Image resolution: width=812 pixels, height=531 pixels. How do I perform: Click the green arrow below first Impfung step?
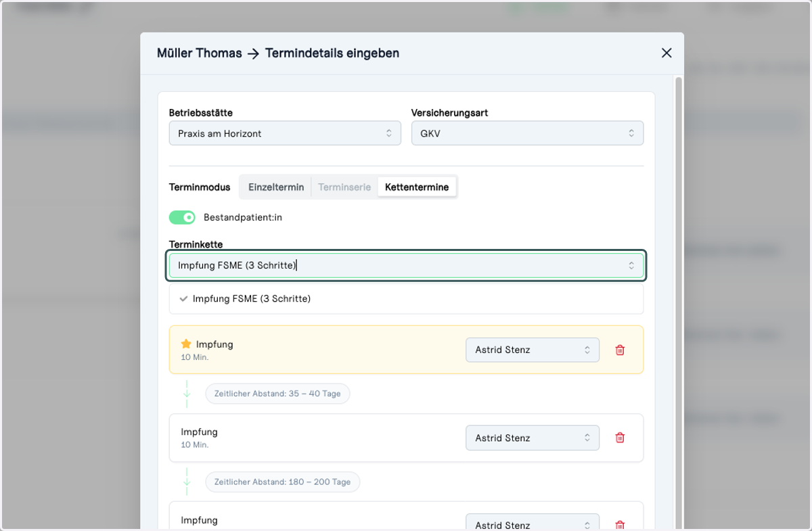click(x=187, y=394)
